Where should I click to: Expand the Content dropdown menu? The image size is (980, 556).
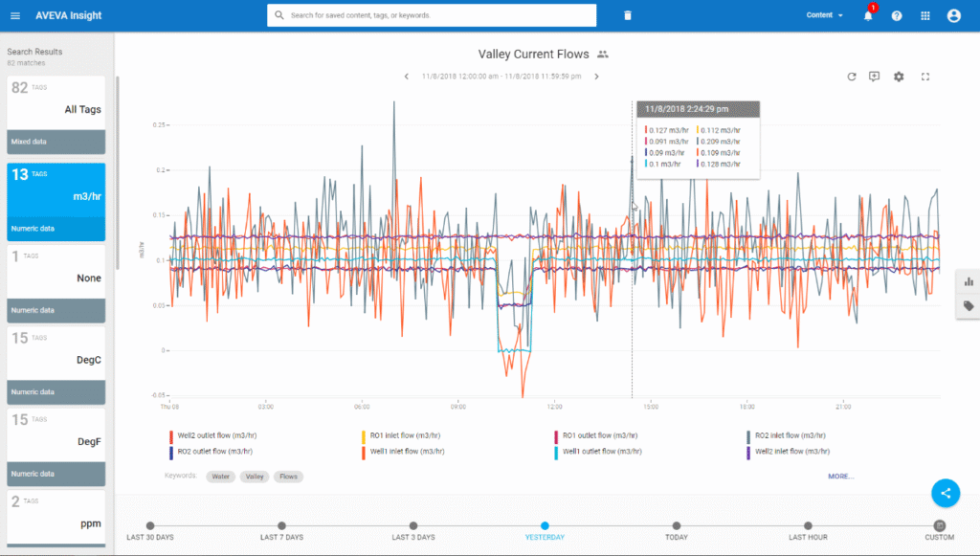825,15
